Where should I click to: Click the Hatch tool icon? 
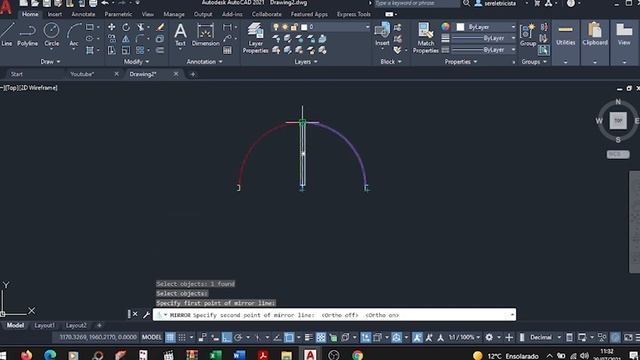click(x=90, y=50)
